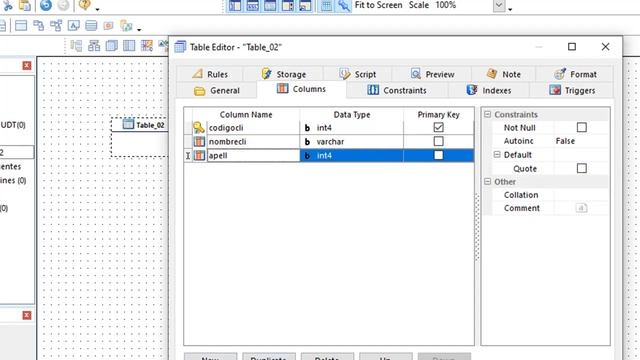Click the Column Name header
The width and height of the screenshot is (640, 360).
[x=246, y=115]
